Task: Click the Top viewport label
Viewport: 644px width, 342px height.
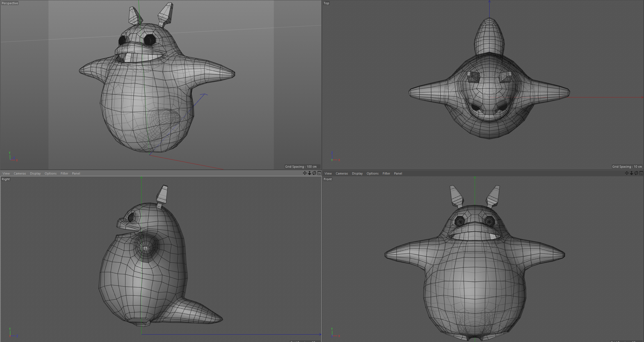Action: [326, 3]
